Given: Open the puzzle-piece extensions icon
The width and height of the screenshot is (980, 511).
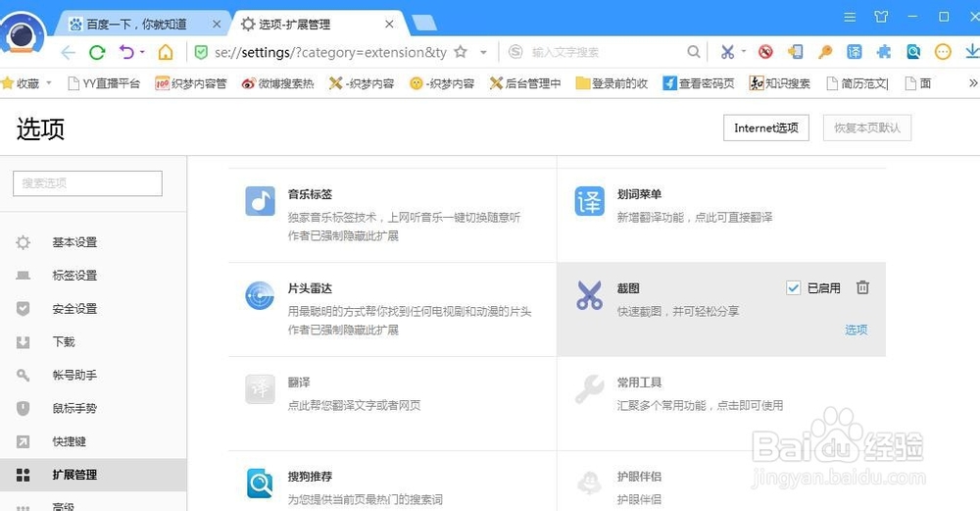Looking at the screenshot, I should (x=884, y=52).
